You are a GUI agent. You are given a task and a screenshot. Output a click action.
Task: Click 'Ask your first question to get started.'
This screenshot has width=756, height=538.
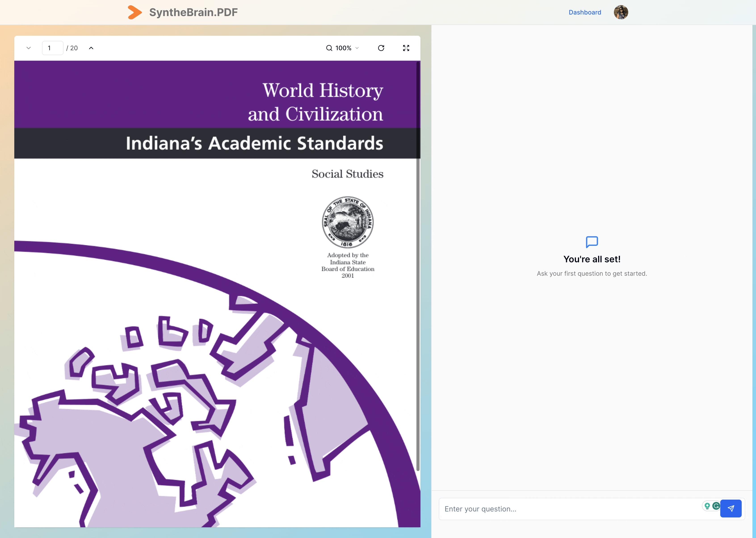point(592,274)
